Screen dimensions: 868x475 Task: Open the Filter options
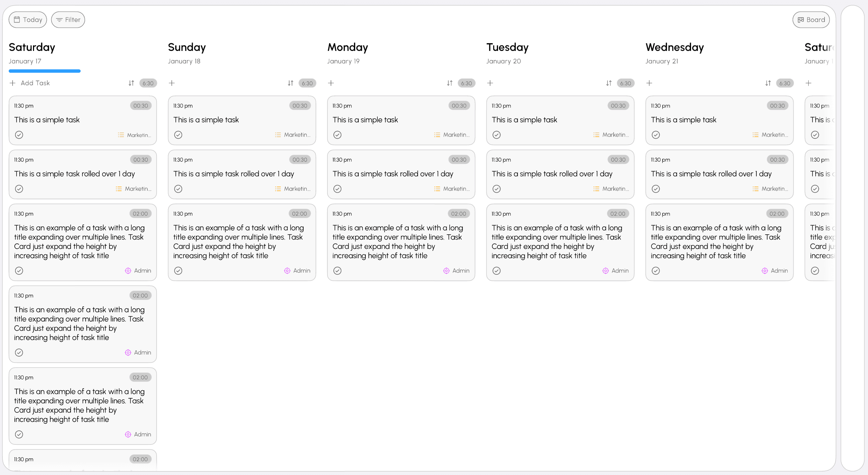pos(68,19)
